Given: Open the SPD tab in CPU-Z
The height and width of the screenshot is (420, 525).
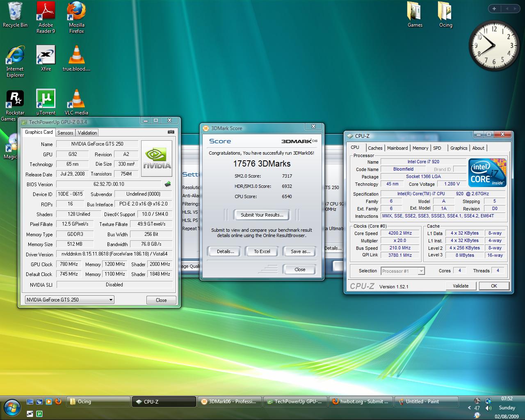Looking at the screenshot, I should [437, 148].
